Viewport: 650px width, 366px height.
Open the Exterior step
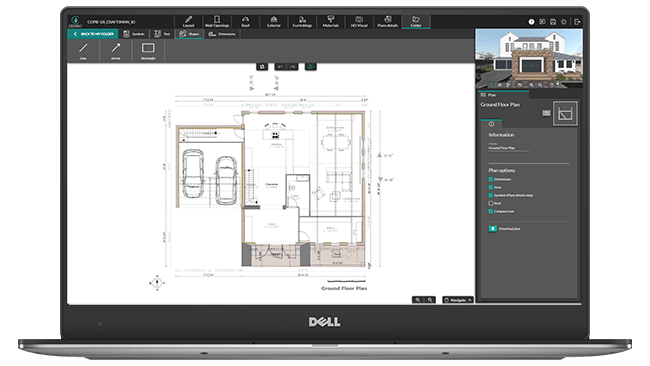274,22
